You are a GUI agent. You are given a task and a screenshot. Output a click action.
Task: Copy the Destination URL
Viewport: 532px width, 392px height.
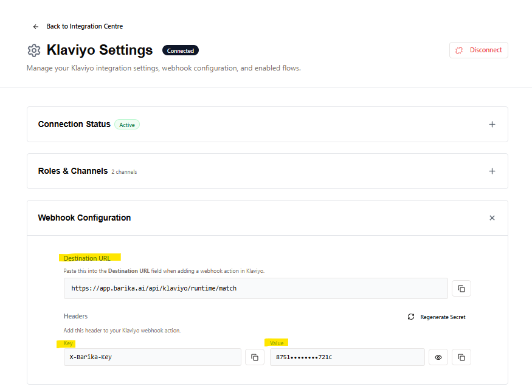461,288
